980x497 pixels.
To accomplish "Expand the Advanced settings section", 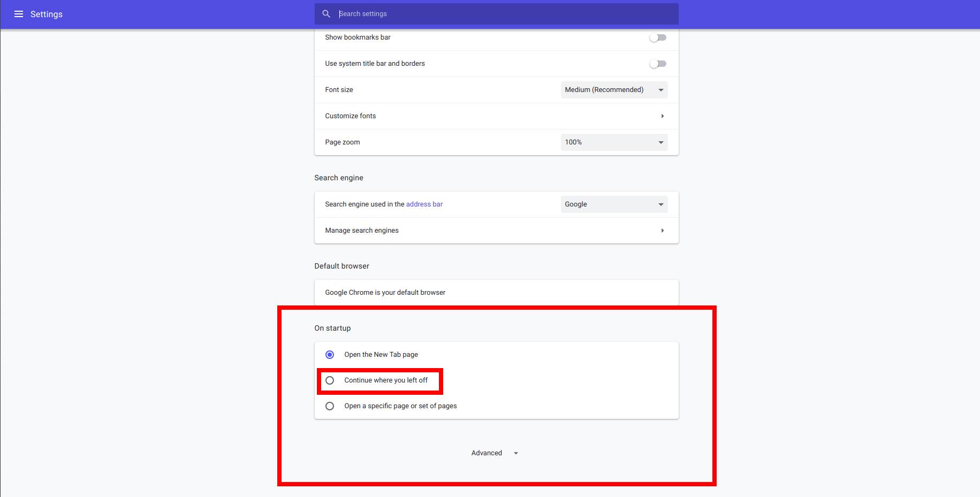I will click(x=487, y=453).
